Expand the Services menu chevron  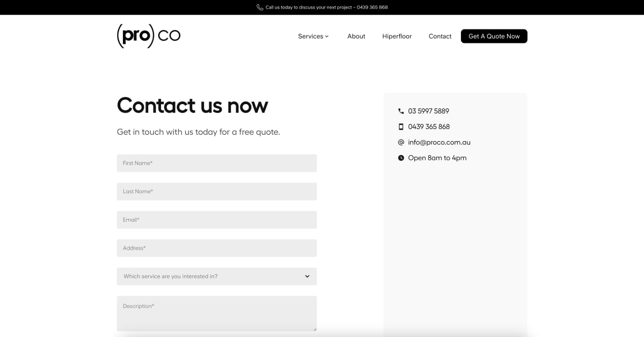327,36
